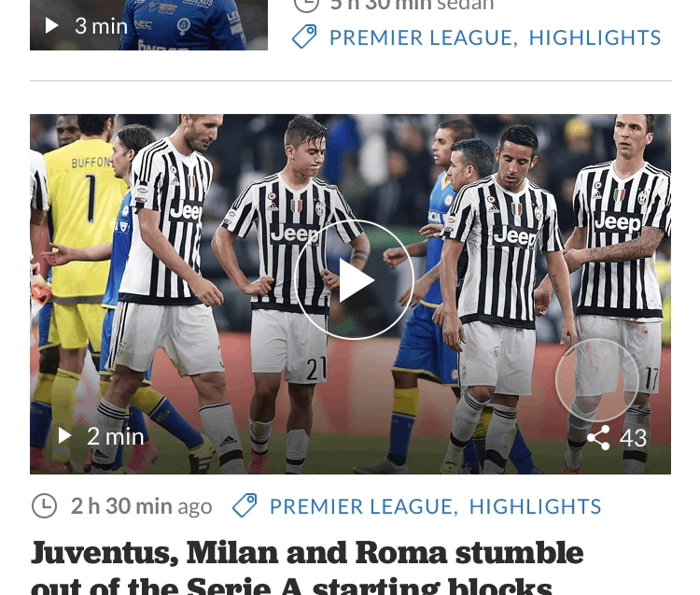Tap the share icon beside the 43 count
This screenshot has height=595, width=700.
[598, 438]
